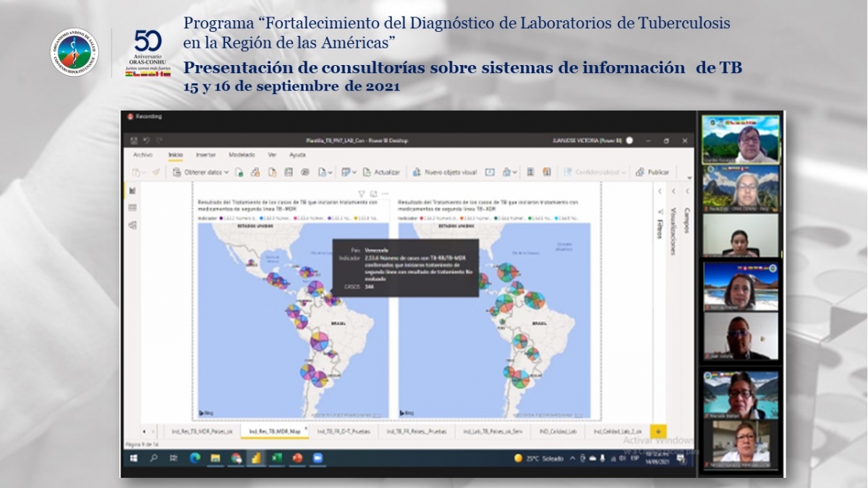Activate Focus mode icon on the map visual
This screenshot has width=868, height=488.
[373, 194]
